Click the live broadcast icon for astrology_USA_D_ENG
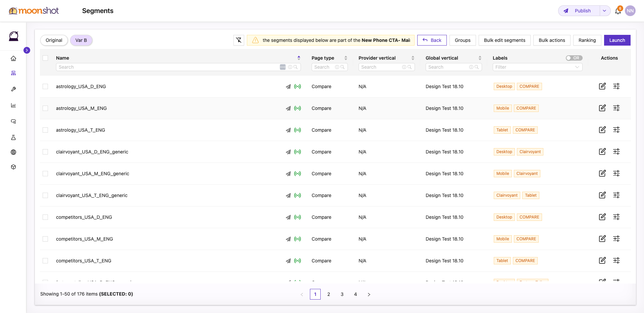The width and height of the screenshot is (644, 313). (298, 86)
